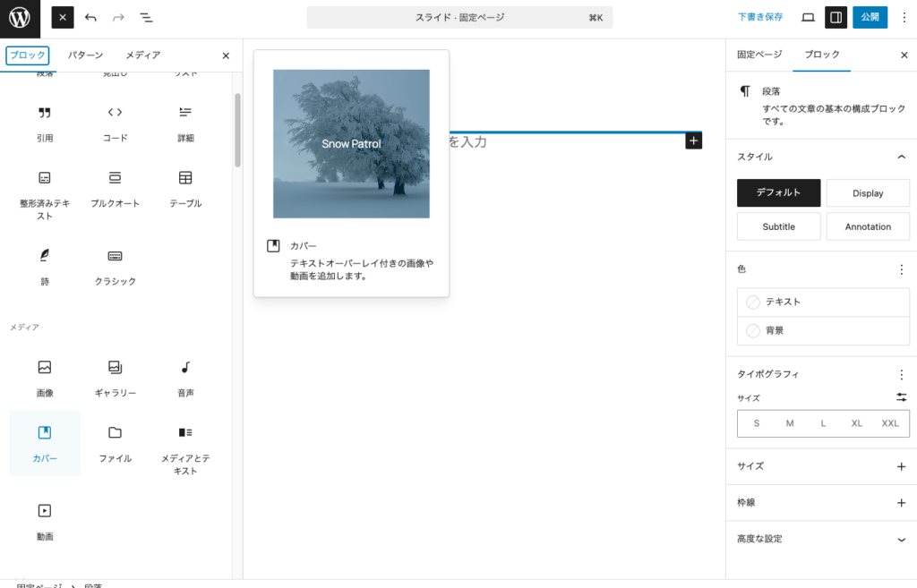This screenshot has width=917, height=588.
Task: Select the 動画 (Video) block icon
Action: (44, 519)
